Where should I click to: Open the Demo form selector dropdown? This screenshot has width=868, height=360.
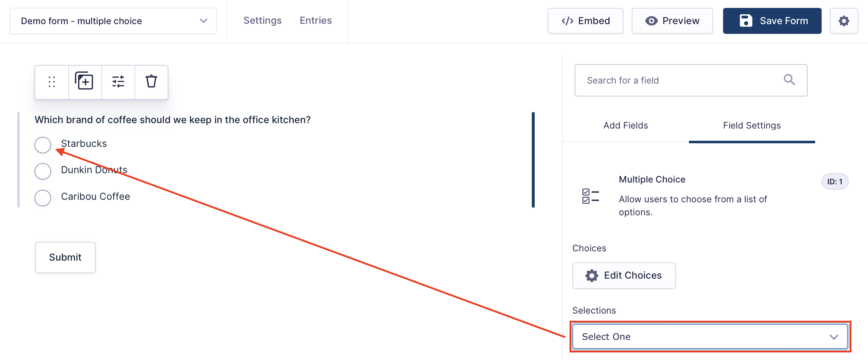pos(113,21)
